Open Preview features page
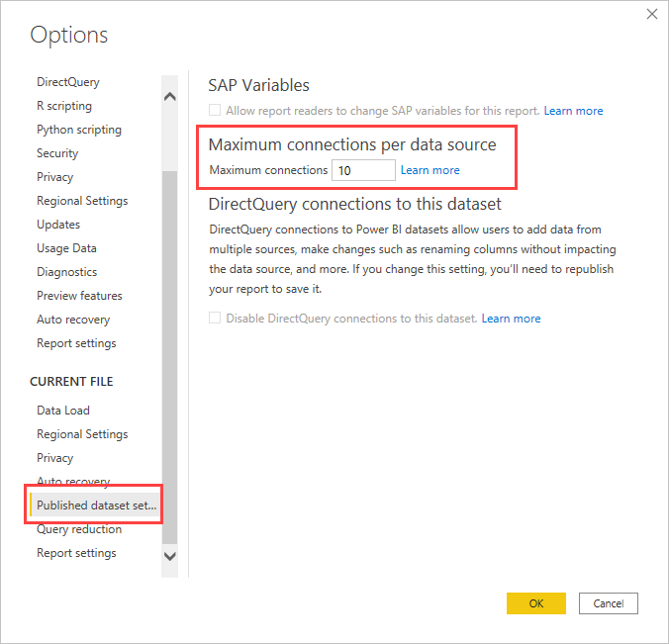The height and width of the screenshot is (644, 669). pos(79,296)
